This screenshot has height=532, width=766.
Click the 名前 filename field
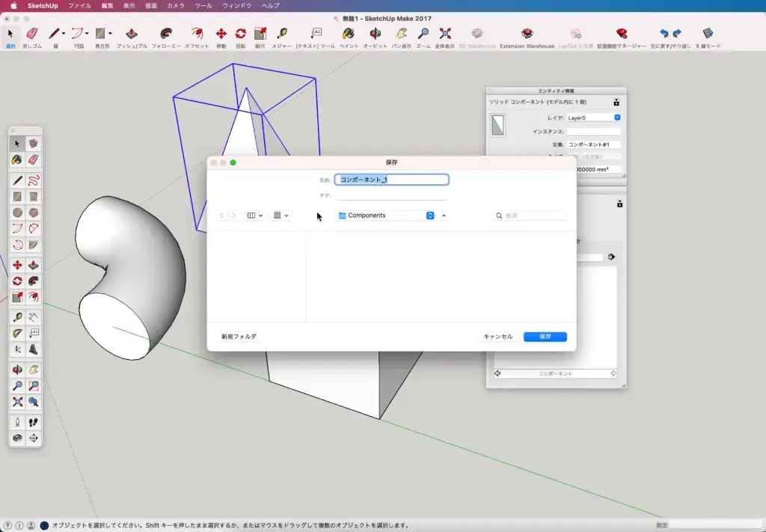tap(391, 180)
